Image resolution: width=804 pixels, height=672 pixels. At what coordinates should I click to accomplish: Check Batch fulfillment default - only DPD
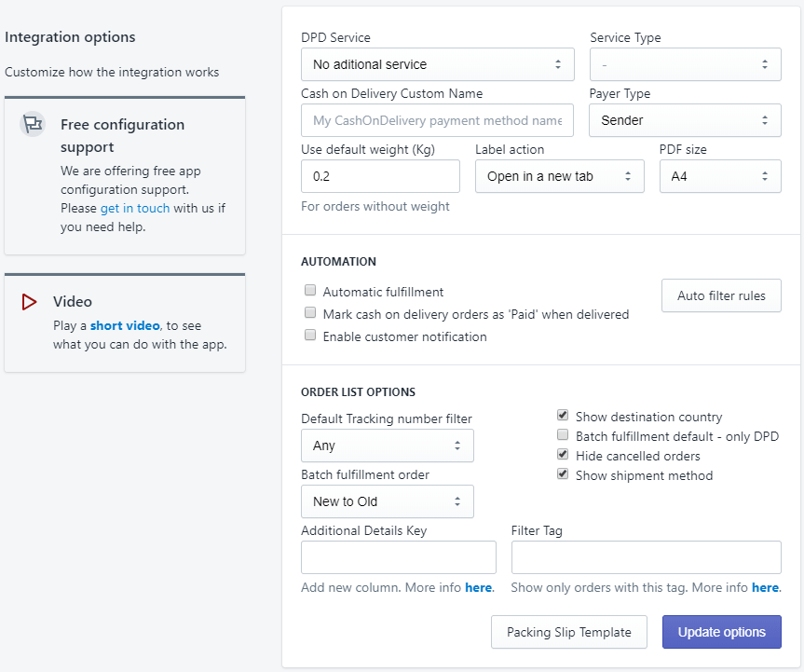[x=563, y=435]
